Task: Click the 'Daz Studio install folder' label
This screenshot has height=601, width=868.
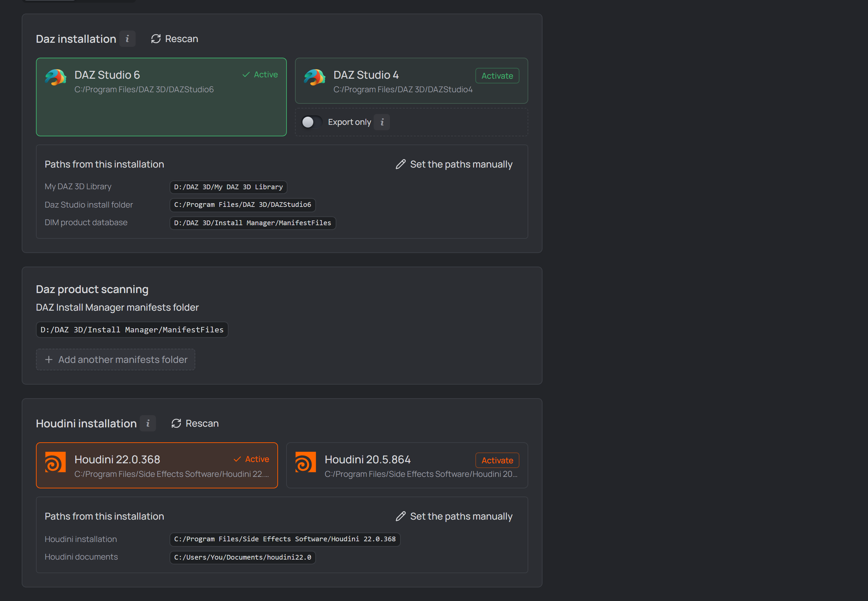Action: (x=89, y=205)
